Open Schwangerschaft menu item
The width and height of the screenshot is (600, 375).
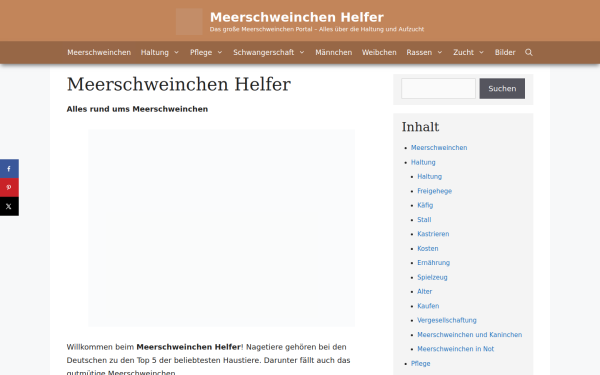pos(264,52)
